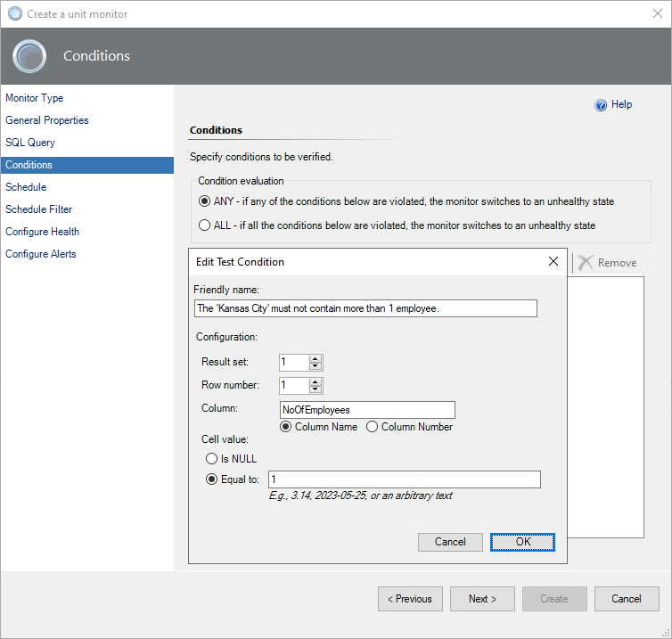The height and width of the screenshot is (639, 672).
Task: Go to the Configure Alerts step
Action: [x=41, y=254]
